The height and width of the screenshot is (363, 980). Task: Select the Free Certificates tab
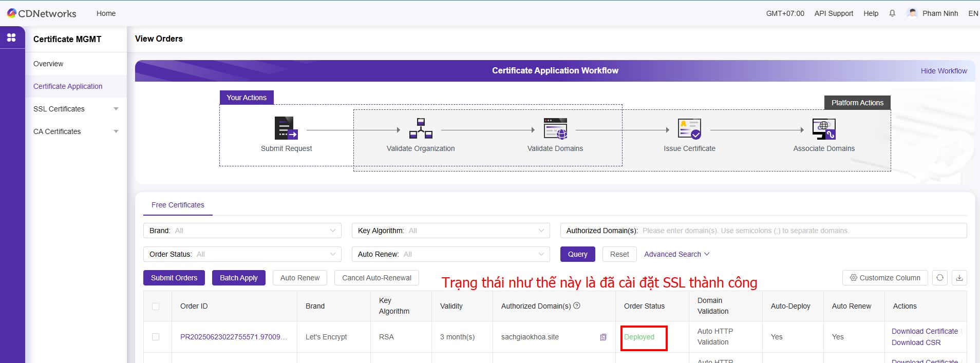click(178, 205)
